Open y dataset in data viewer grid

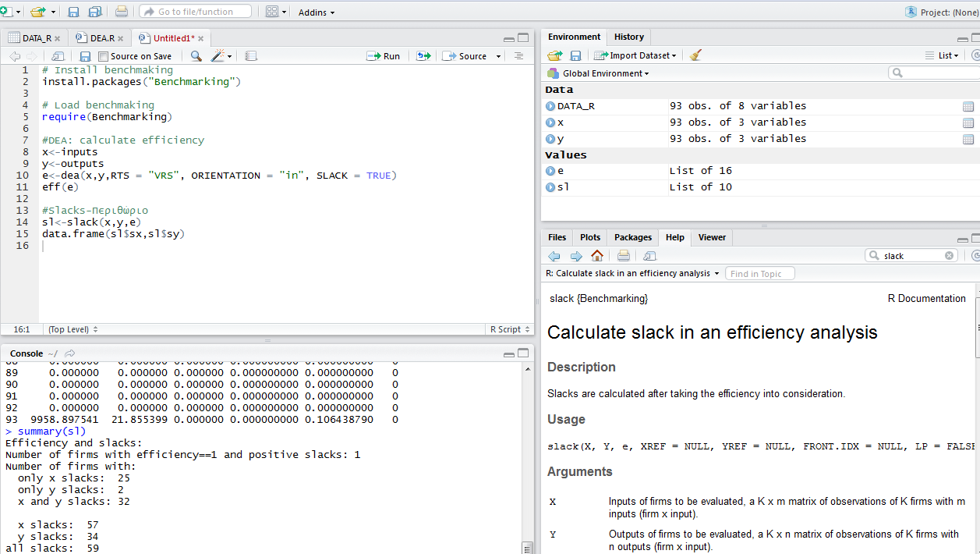(968, 139)
